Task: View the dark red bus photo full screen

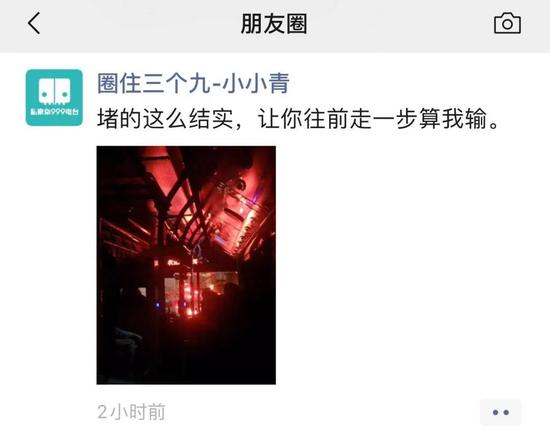Action: 186,265
